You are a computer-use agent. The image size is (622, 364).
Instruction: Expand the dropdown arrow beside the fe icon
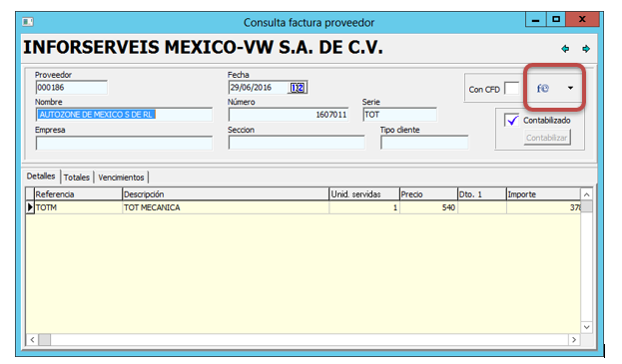pyautogui.click(x=570, y=88)
